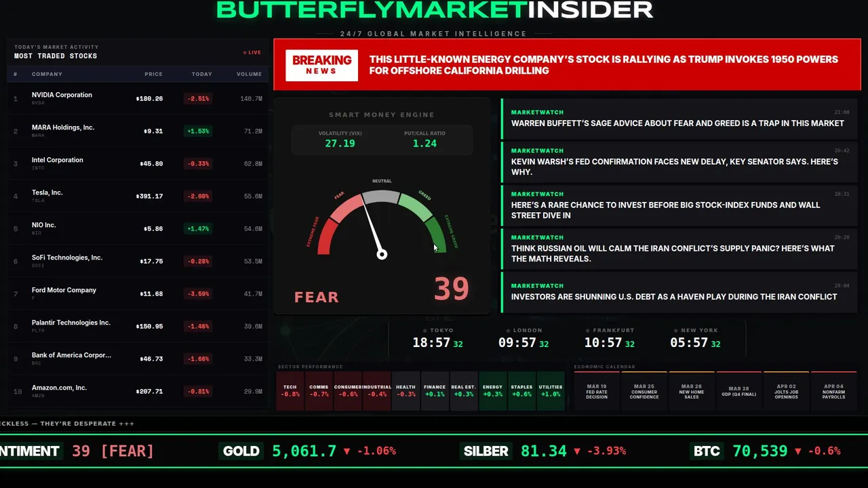Viewport: 868px width, 488px height.
Task: Open Kevin Warsh Fed confirmation headline
Action: click(679, 162)
